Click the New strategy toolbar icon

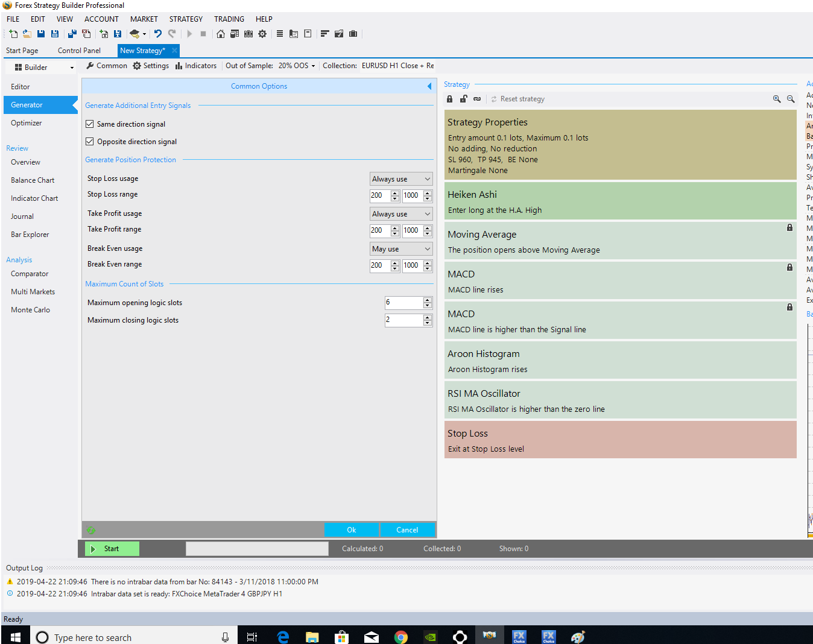13,34
